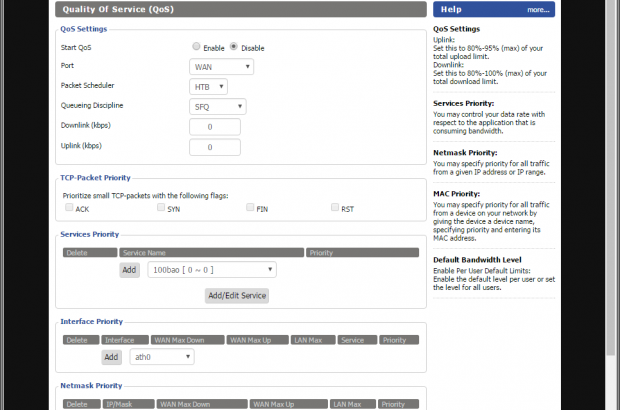Check the ACK TCP flag checkbox
The image size is (620, 410).
point(69,208)
